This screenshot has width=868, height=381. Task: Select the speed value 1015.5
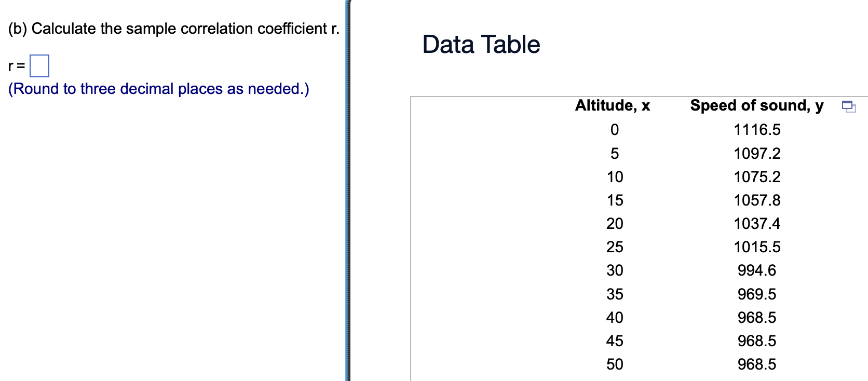(x=757, y=247)
